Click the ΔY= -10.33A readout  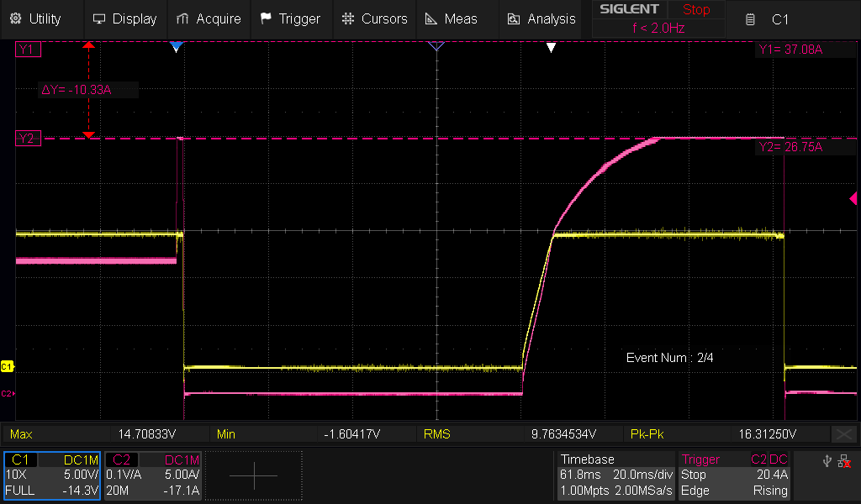point(77,89)
